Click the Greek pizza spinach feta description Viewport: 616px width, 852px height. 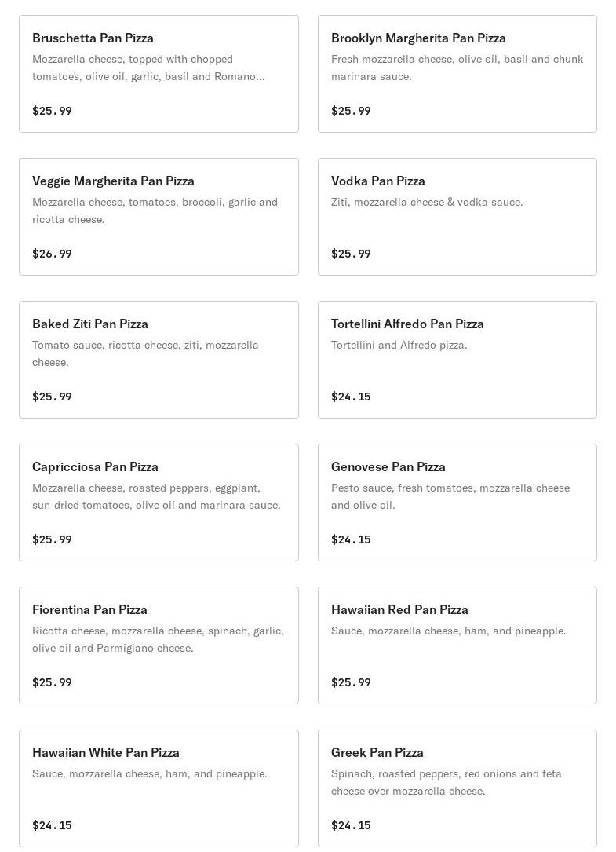coord(446,782)
